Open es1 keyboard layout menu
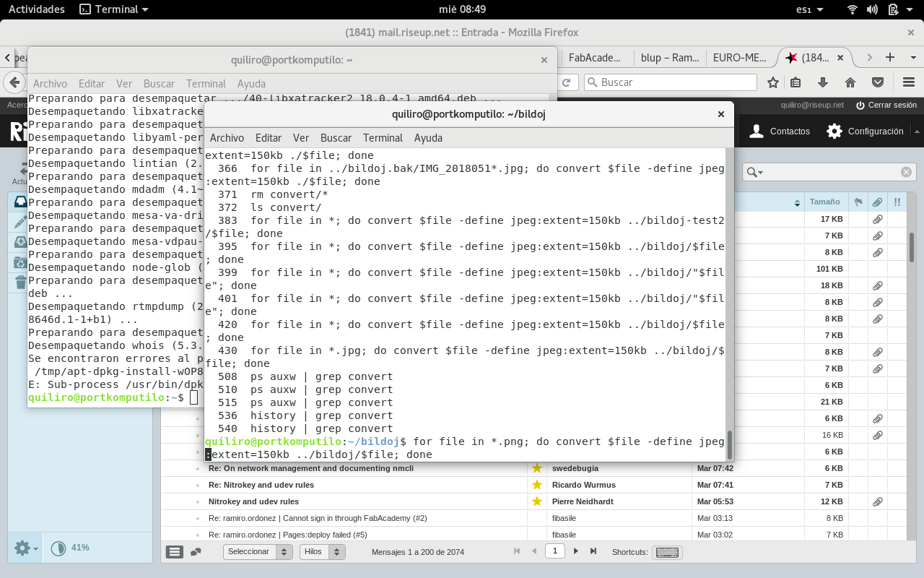The height and width of the screenshot is (578, 924). (808, 9)
